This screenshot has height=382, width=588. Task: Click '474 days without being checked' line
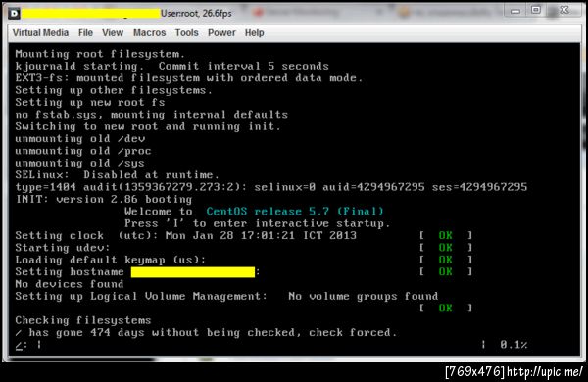pyautogui.click(x=206, y=332)
